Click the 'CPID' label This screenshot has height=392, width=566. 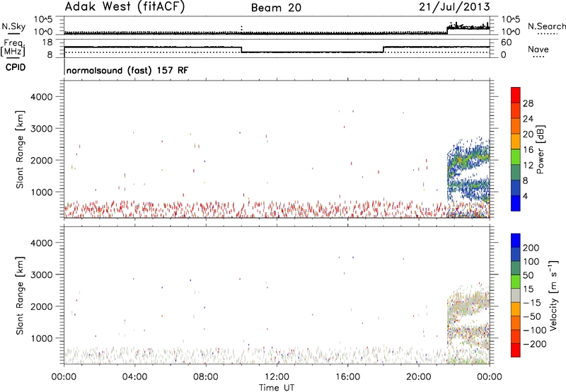pyautogui.click(x=16, y=67)
